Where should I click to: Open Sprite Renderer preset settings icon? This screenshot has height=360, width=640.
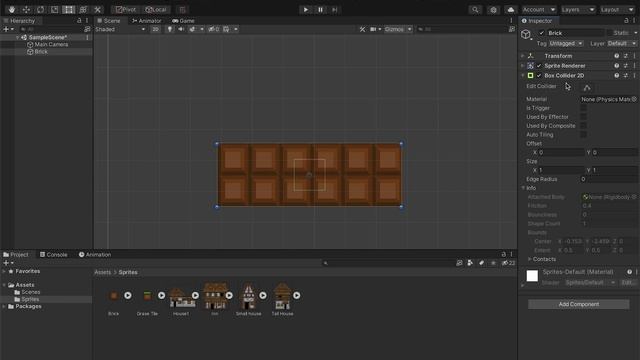[x=625, y=66]
